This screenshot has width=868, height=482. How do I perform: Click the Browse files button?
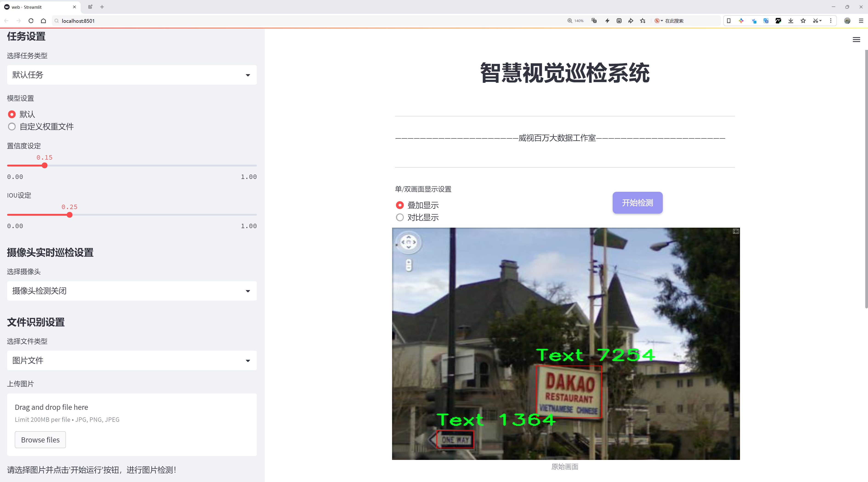coord(40,440)
